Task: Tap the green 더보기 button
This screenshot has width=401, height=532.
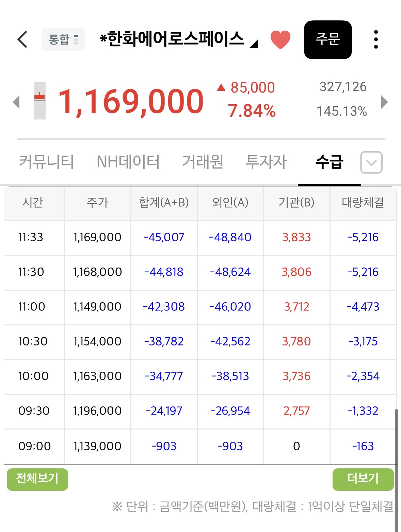Action: [363, 479]
